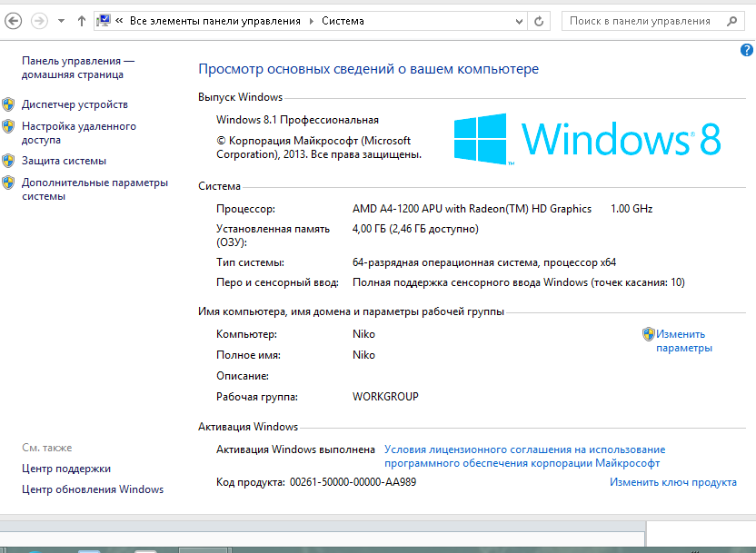Open 'Настройка удаленного доступа' link
Image resolution: width=756 pixels, height=553 pixels.
(x=79, y=133)
